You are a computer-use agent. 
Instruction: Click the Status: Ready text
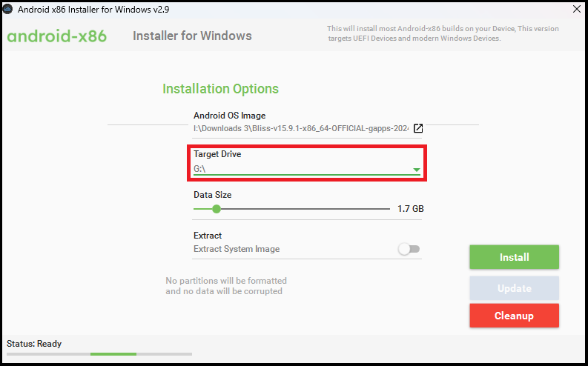click(x=34, y=344)
